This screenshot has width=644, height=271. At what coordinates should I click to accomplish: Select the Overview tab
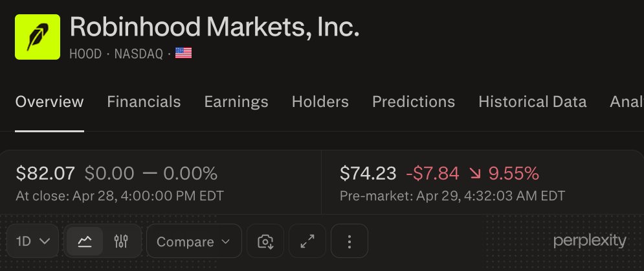pos(49,102)
